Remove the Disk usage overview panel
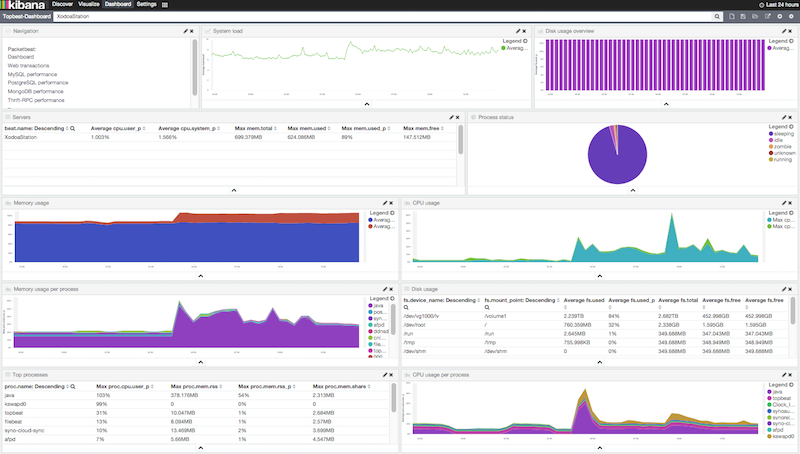 point(791,32)
